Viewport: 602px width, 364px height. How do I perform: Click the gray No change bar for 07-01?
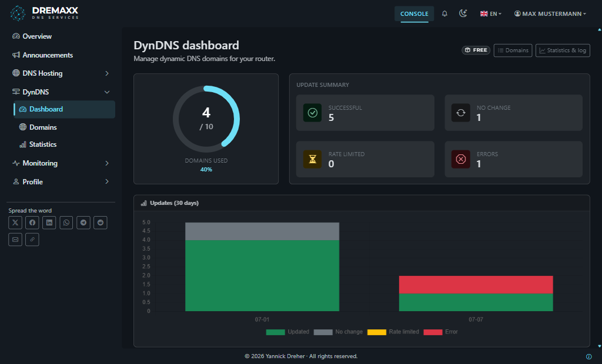click(x=262, y=231)
